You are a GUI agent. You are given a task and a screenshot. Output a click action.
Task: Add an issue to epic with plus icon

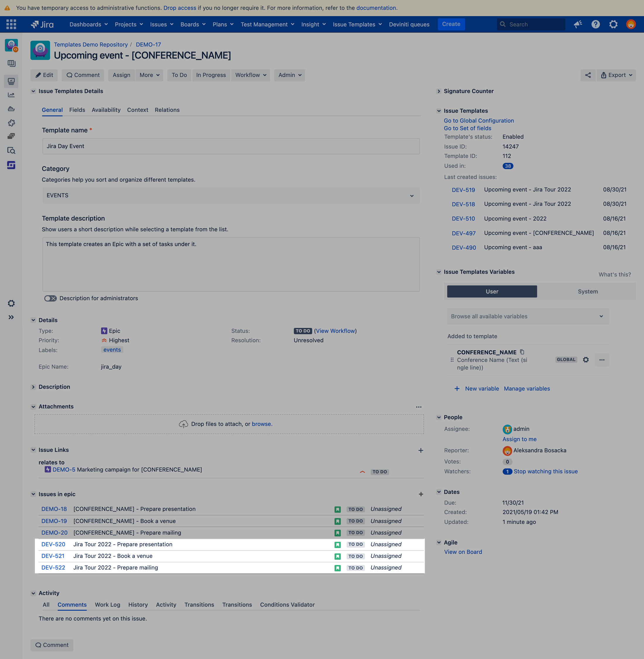pos(421,494)
